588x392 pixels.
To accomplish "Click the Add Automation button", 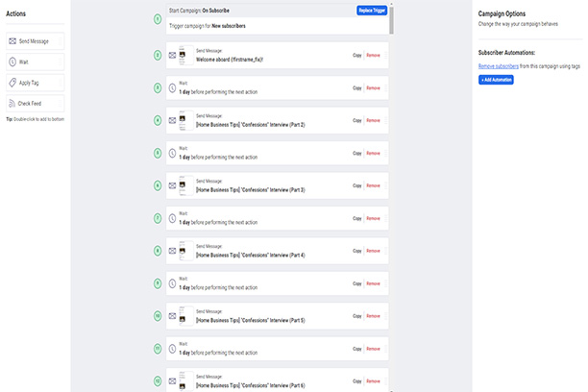I will (496, 80).
